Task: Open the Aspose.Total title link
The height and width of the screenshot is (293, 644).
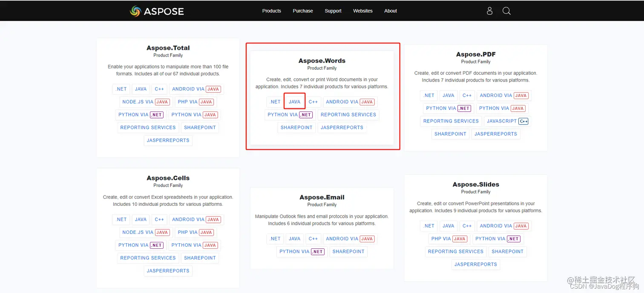Action: (168, 48)
